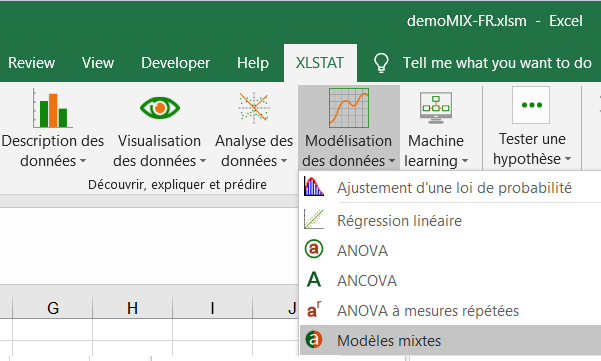Click the Visualisation des données eye icon
Viewport: 601px width, 361px height.
tap(159, 108)
